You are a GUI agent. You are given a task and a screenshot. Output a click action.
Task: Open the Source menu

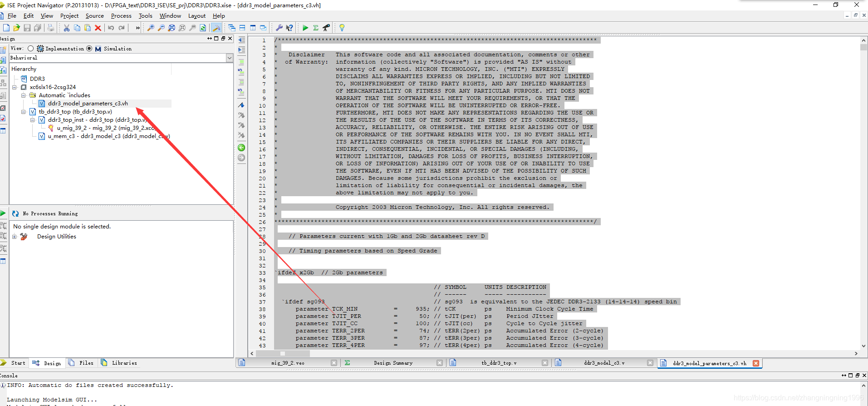click(x=94, y=16)
